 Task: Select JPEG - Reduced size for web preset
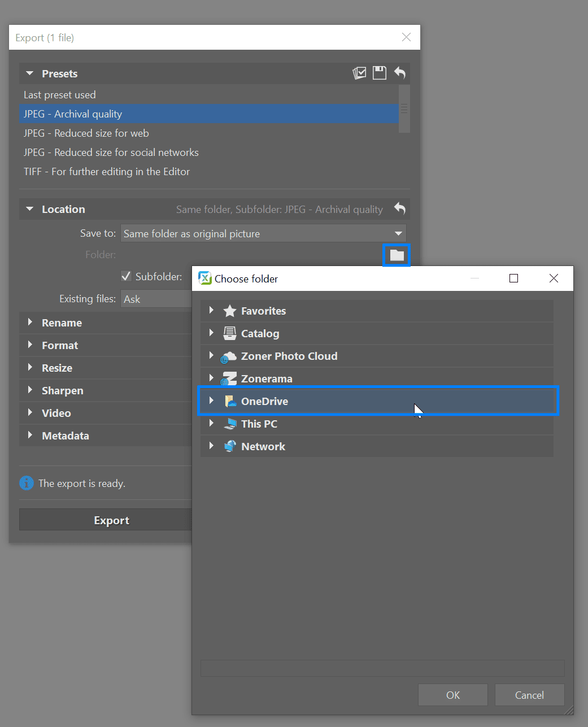tap(86, 133)
